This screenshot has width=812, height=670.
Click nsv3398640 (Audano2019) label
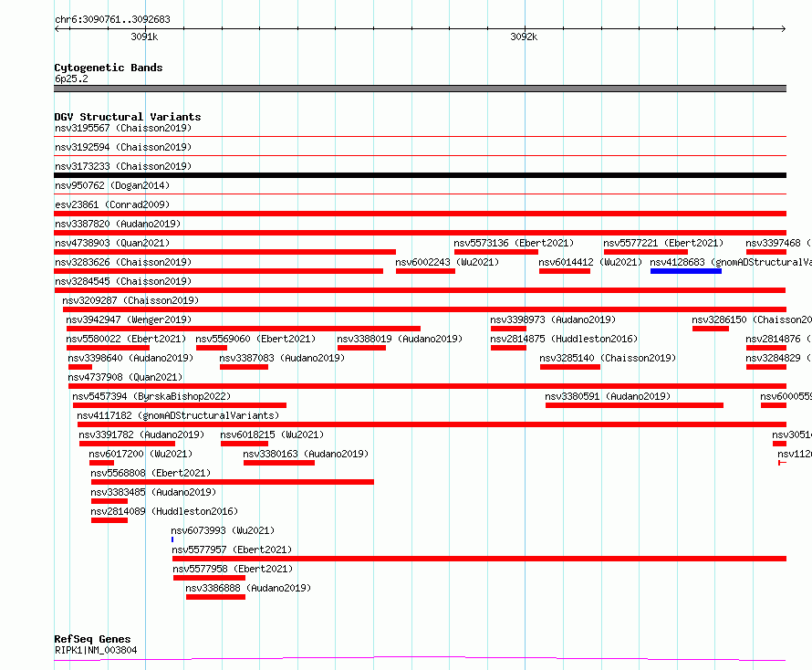click(130, 358)
